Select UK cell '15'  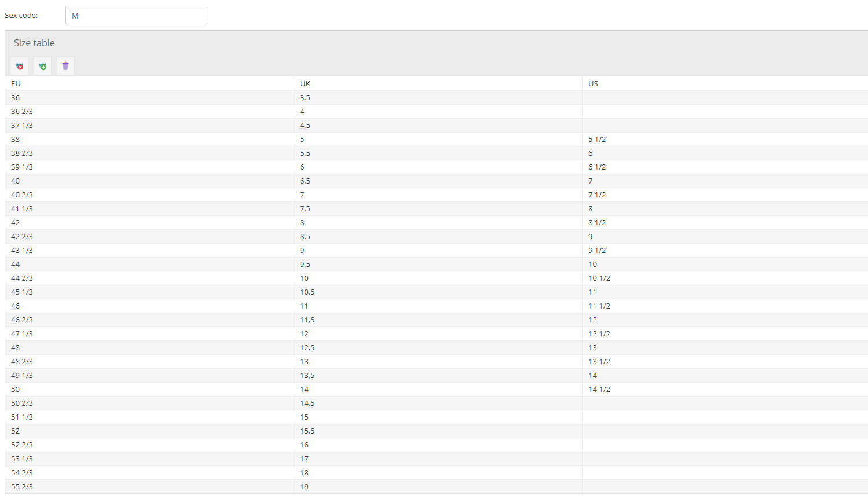point(438,417)
